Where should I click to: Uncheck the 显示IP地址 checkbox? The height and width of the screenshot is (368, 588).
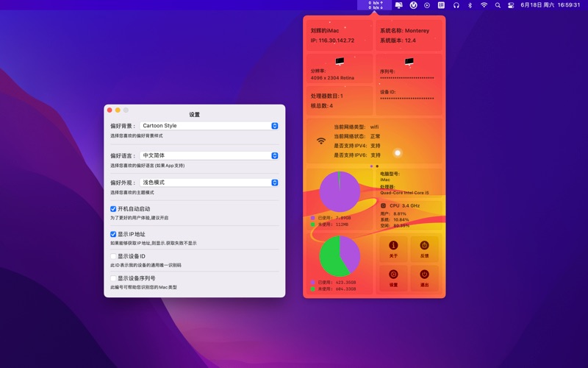click(113, 234)
